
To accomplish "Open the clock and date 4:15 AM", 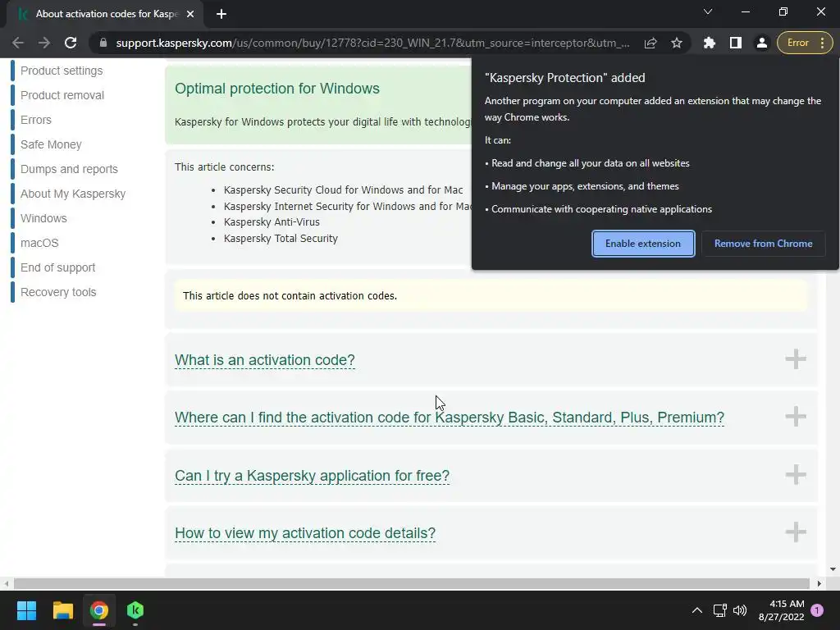I will click(781, 610).
